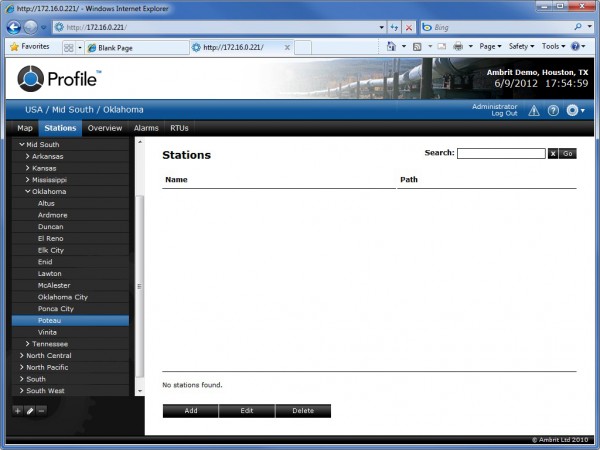The width and height of the screenshot is (600, 450).
Task: Open the address bar history dropdown
Action: tap(381, 27)
